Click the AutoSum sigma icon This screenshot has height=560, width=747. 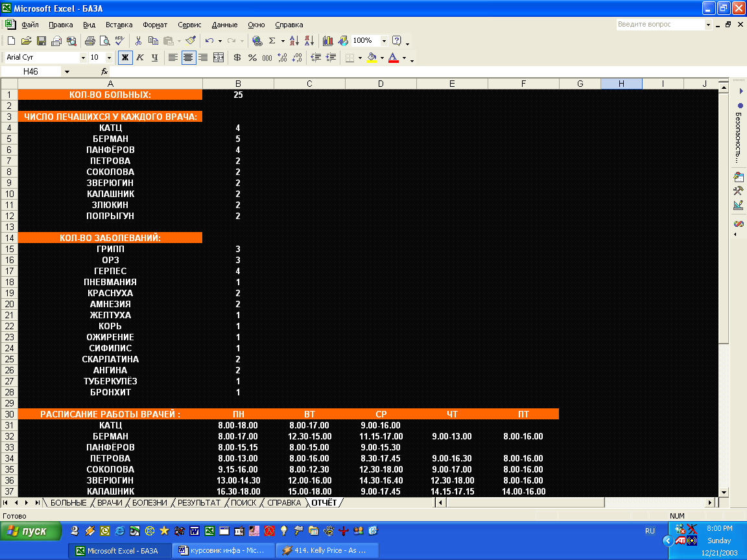(x=272, y=41)
